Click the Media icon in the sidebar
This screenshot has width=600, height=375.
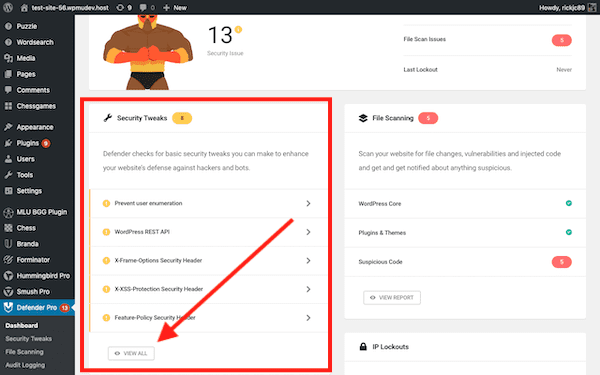(x=8, y=58)
